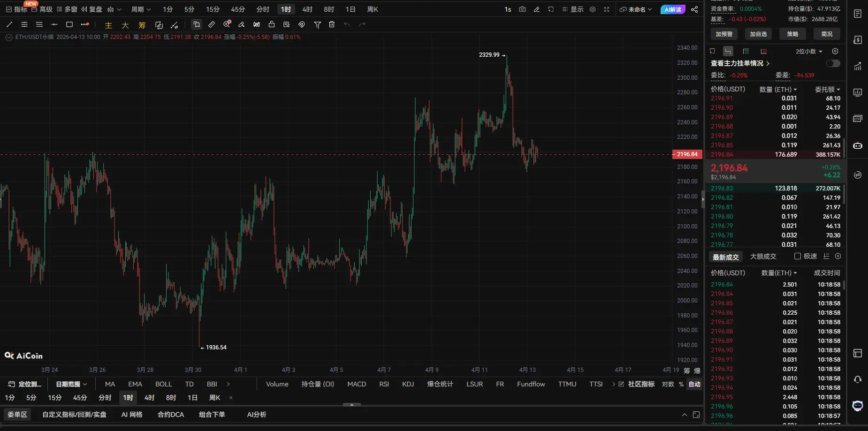
Task: Switch to the 4时 timeframe in top bar
Action: pos(307,9)
